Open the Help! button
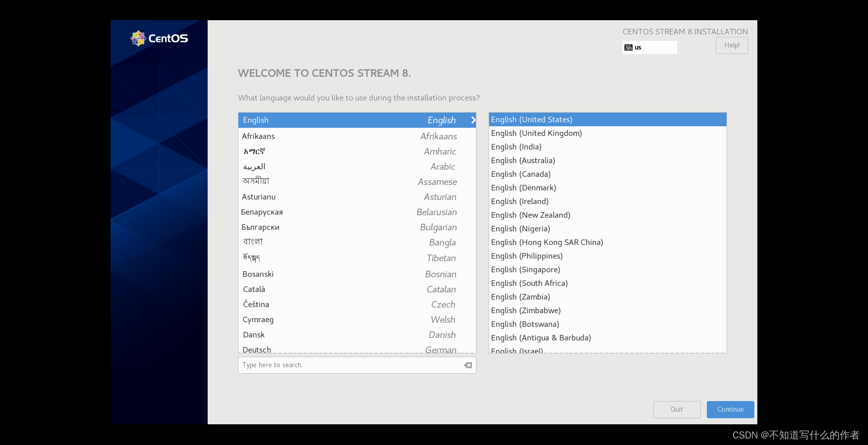 pos(732,45)
